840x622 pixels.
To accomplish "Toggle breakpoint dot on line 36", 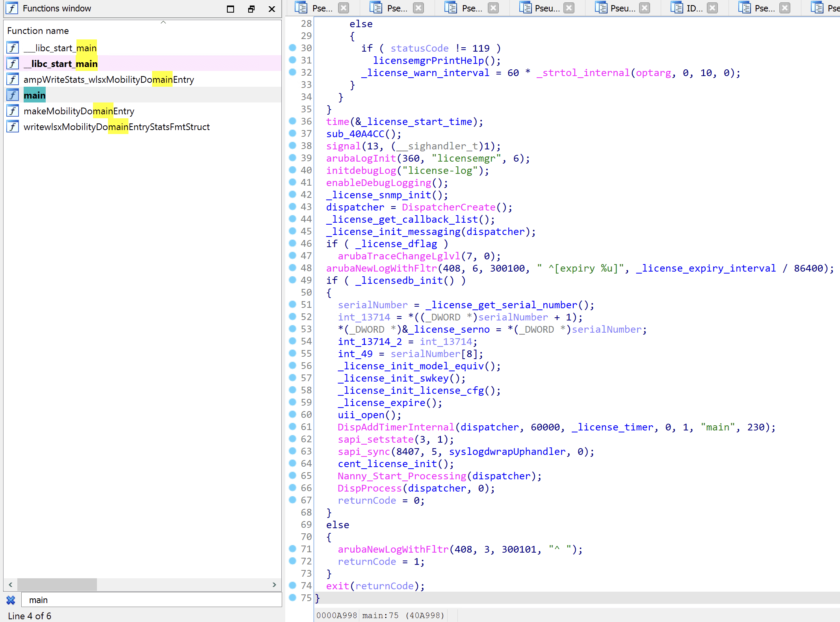I will pos(292,121).
